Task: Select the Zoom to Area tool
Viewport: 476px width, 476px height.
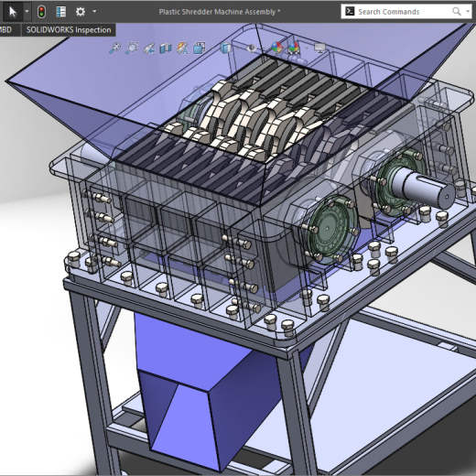Action: click(x=133, y=49)
